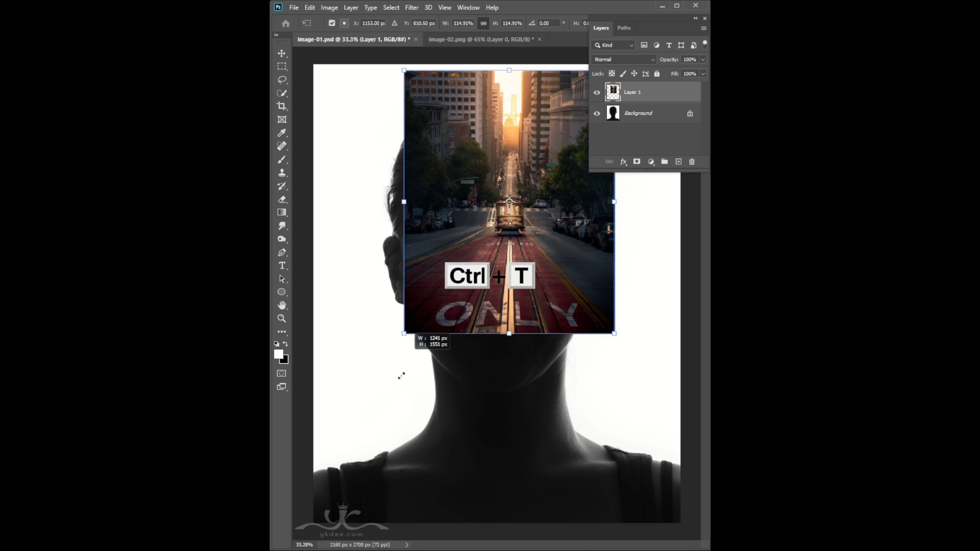Open the Edit Toolbar ellipsis
The height and width of the screenshot is (551, 980).
click(282, 332)
